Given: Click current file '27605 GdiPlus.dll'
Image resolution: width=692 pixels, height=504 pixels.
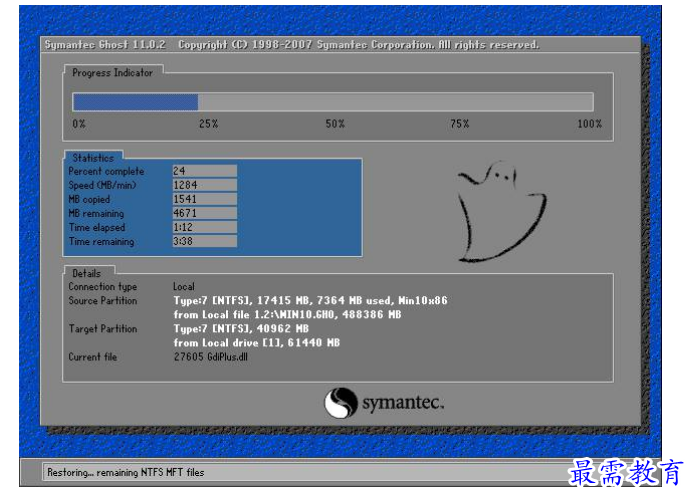Looking at the screenshot, I should coord(211,357).
